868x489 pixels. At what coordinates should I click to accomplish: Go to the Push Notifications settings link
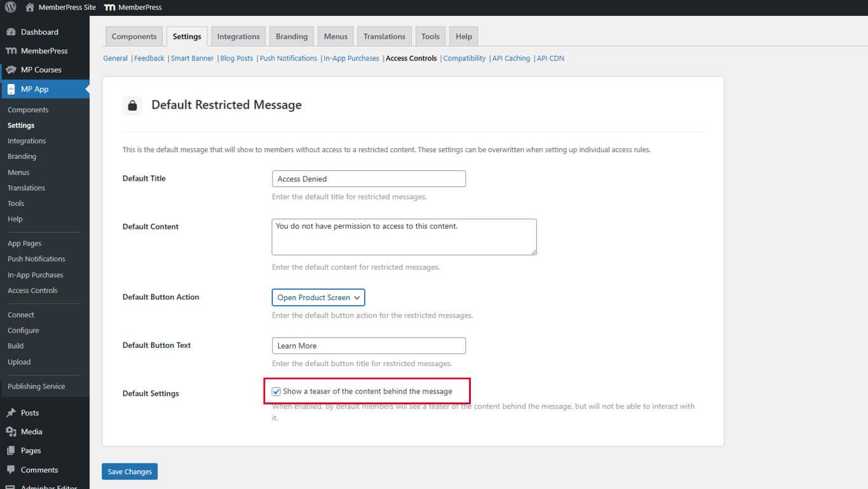(x=288, y=59)
